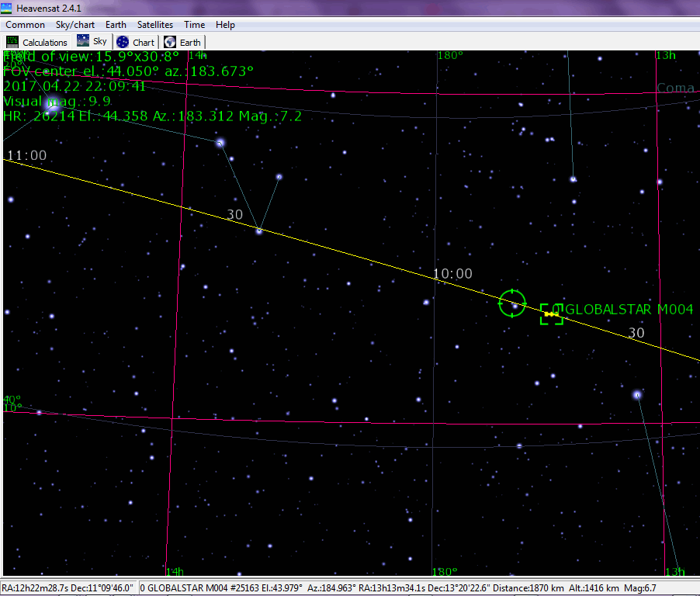Image resolution: width=700 pixels, height=596 pixels.
Task: Click the green crosshair target circle
Action: pos(512,303)
